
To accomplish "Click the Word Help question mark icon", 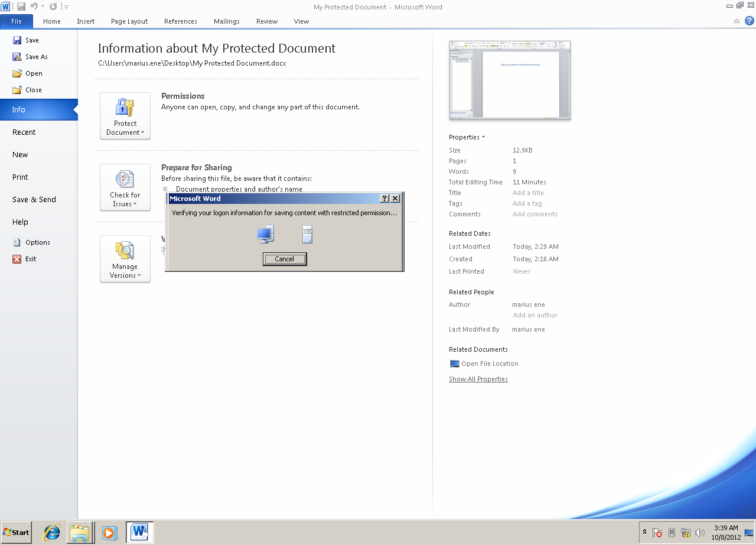I will [x=749, y=21].
